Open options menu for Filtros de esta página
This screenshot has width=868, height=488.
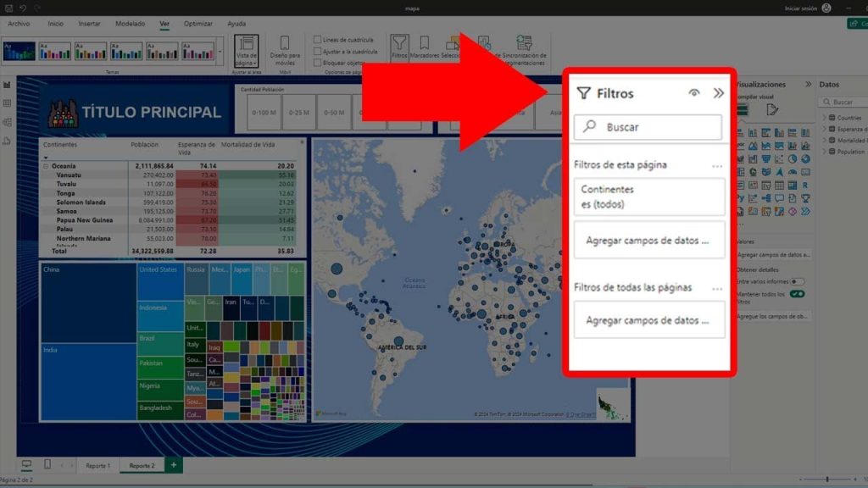click(x=717, y=166)
